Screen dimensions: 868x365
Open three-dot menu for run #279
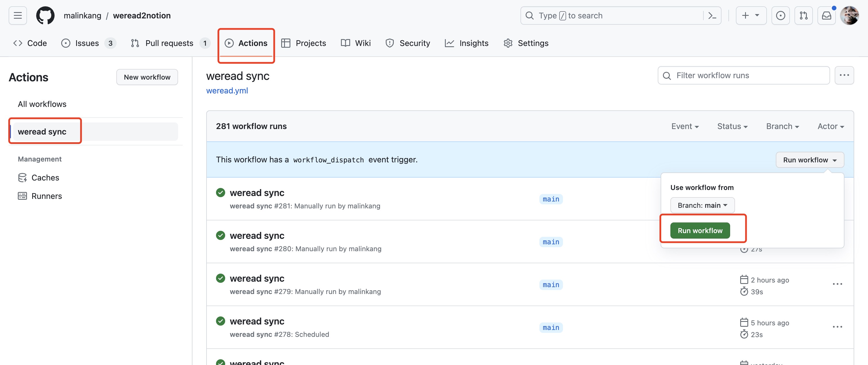pos(837,284)
